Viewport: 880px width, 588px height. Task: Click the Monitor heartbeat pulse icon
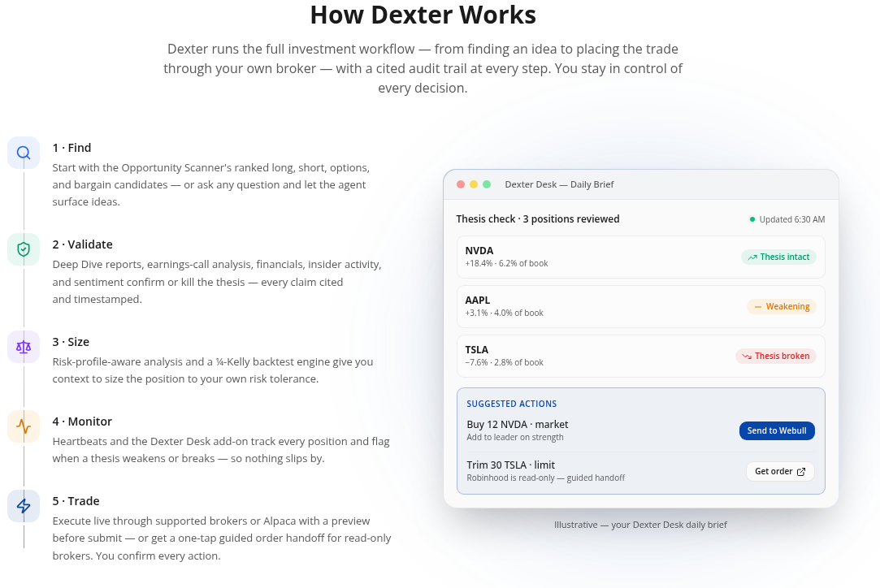(x=24, y=426)
